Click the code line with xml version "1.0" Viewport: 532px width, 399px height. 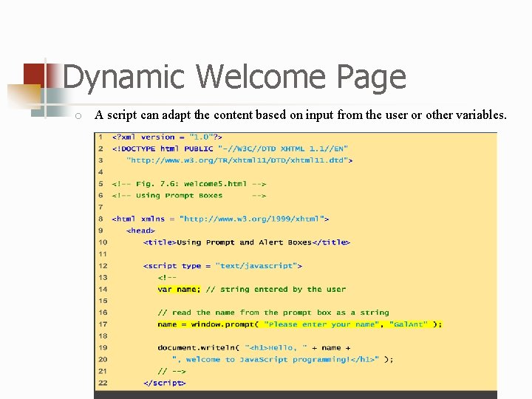click(x=167, y=137)
